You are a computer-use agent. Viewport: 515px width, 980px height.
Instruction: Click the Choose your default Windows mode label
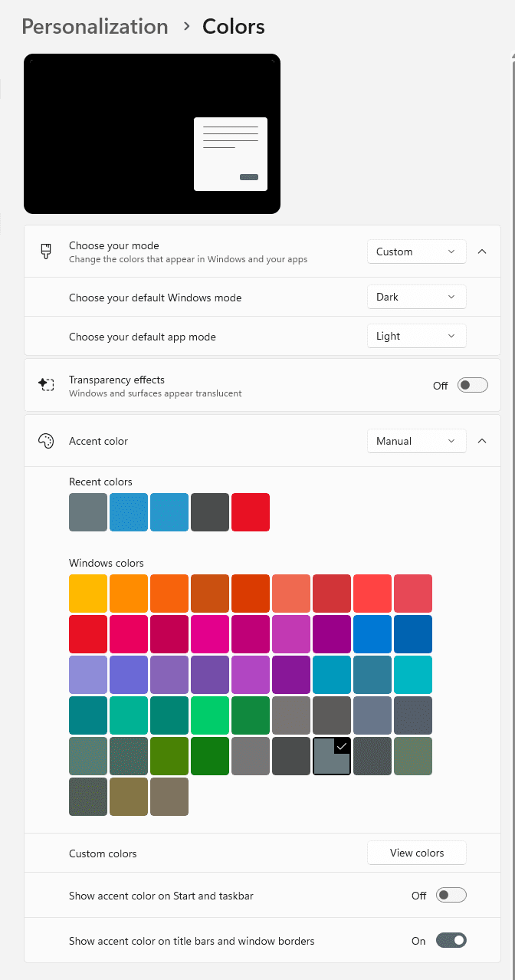coord(155,298)
